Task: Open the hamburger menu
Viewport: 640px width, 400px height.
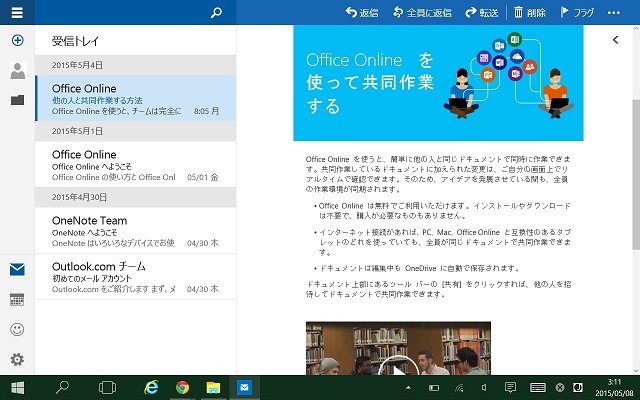Action: click(17, 12)
